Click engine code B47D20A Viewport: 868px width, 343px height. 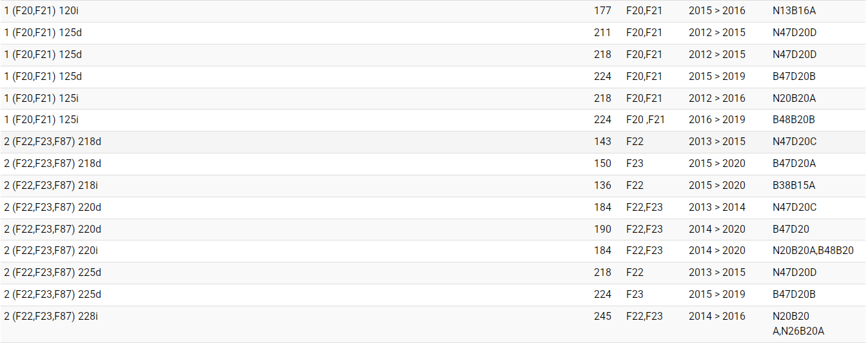pyautogui.click(x=794, y=164)
